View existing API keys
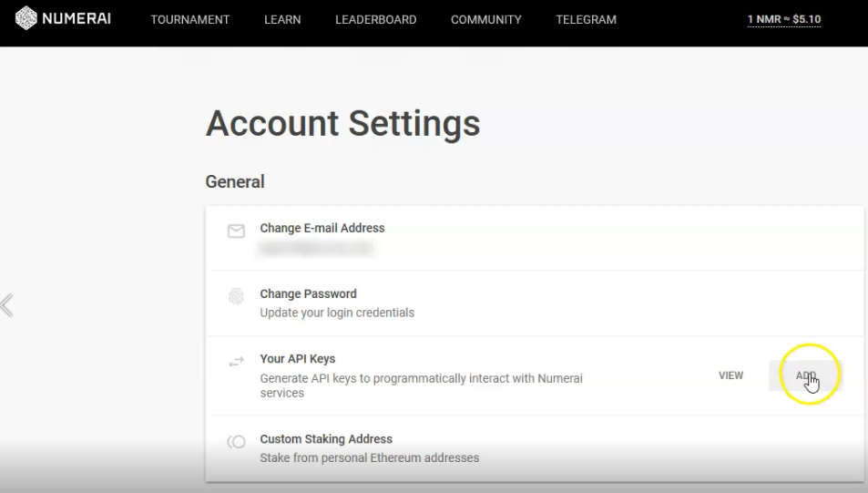 coord(730,375)
